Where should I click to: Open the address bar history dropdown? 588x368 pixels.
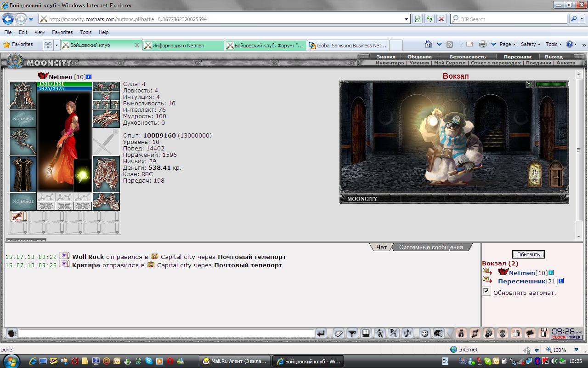pyautogui.click(x=407, y=19)
